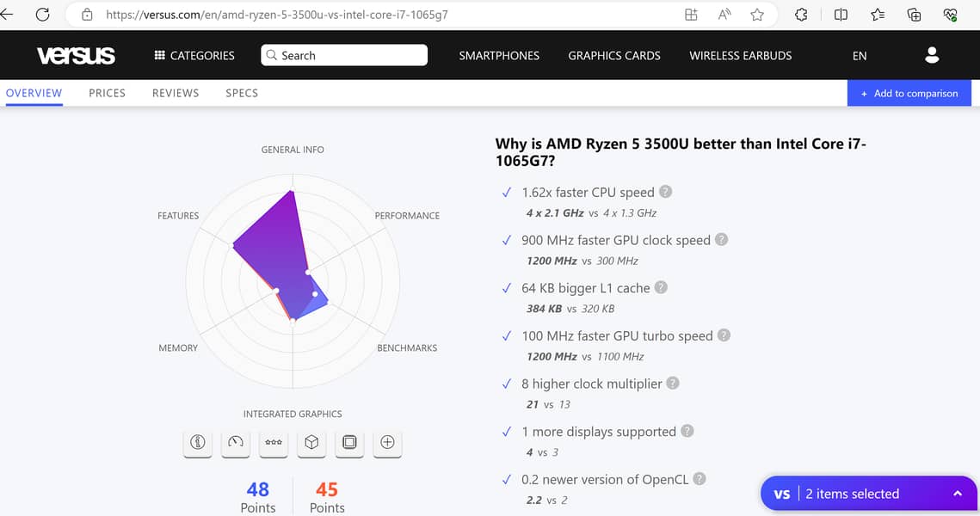The width and height of the screenshot is (980, 516).
Task: Click the general info icon button
Action: pyautogui.click(x=198, y=442)
